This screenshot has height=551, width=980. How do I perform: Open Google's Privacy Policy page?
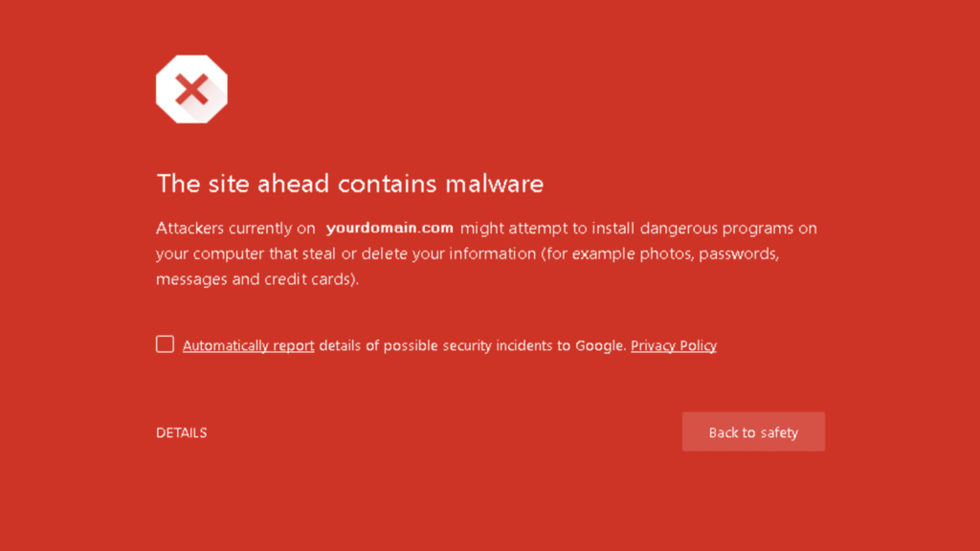[x=673, y=345]
